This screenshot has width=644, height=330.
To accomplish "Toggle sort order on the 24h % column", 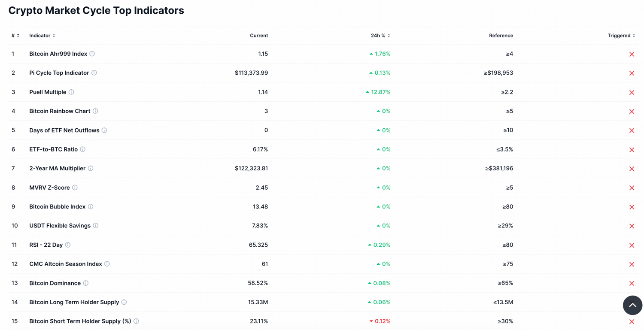I will coord(388,36).
